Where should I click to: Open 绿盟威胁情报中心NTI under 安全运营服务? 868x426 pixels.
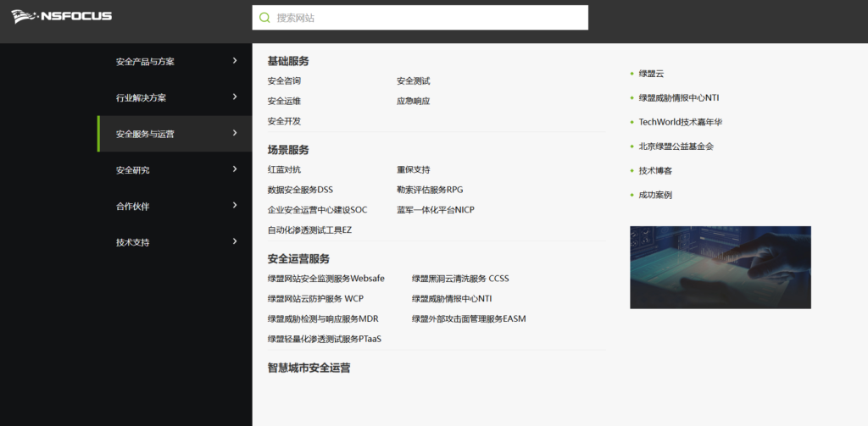452,298
